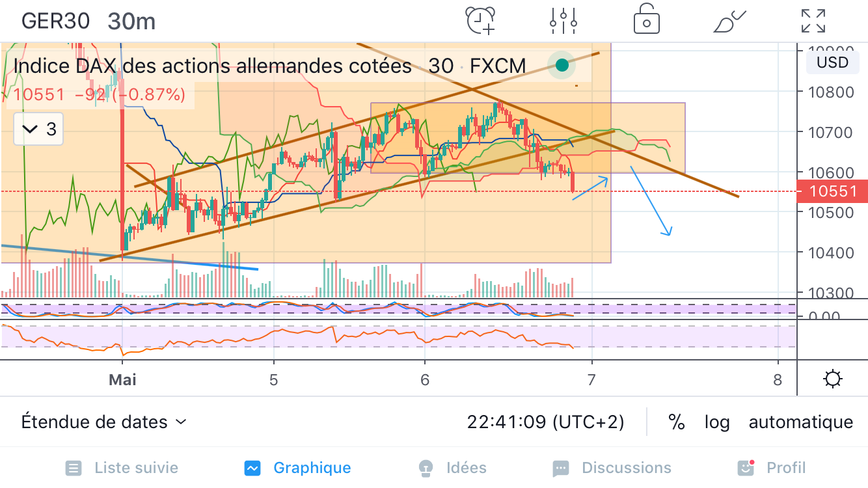This screenshot has width=868, height=488.
Task: Click the 10800 price scale label
Action: (832, 92)
